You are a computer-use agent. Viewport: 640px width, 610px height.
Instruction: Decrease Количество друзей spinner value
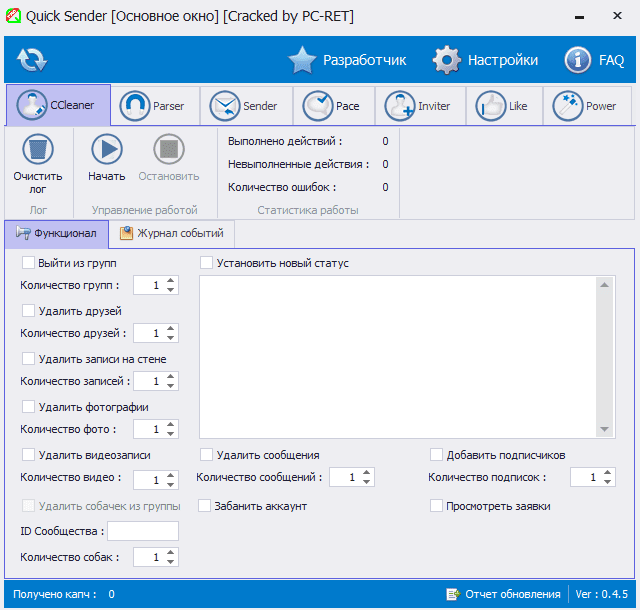(171, 338)
